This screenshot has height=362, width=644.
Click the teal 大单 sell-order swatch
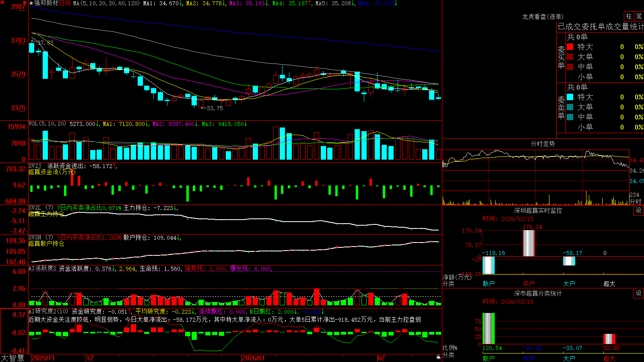(570, 107)
